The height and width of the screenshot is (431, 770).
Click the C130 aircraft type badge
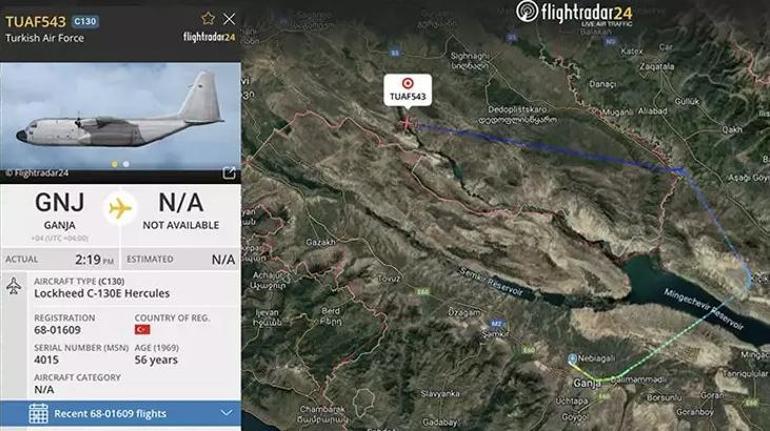point(85,22)
